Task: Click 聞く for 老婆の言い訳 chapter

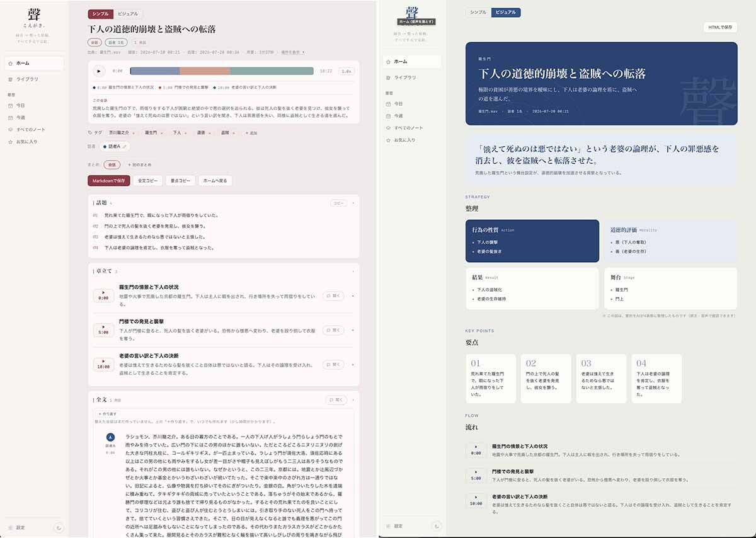Action: tap(334, 364)
